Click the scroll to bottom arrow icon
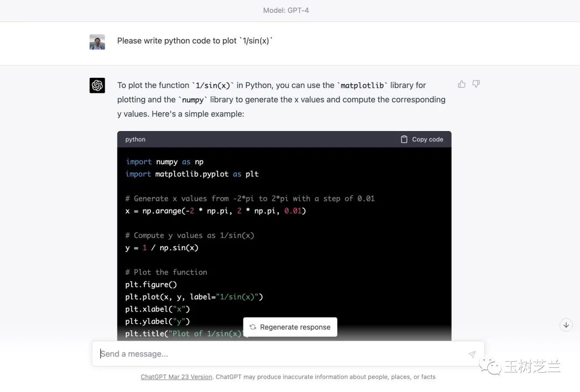Image resolution: width=580 pixels, height=392 pixels. (x=566, y=325)
